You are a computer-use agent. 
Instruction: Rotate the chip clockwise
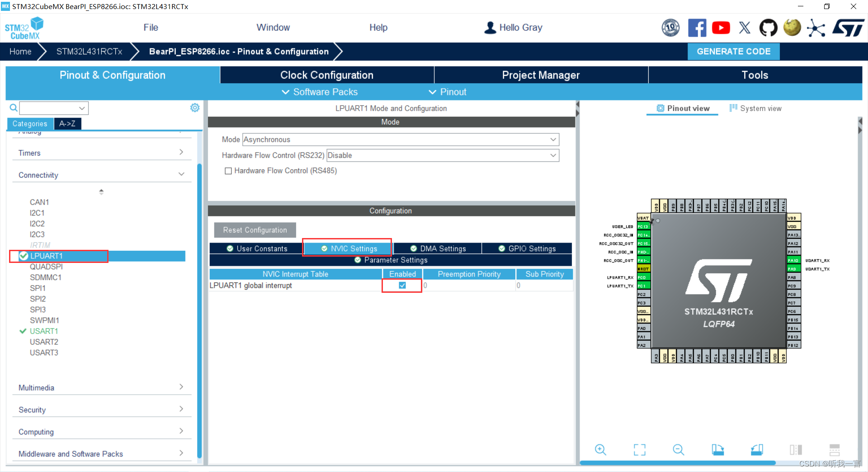pyautogui.click(x=717, y=449)
